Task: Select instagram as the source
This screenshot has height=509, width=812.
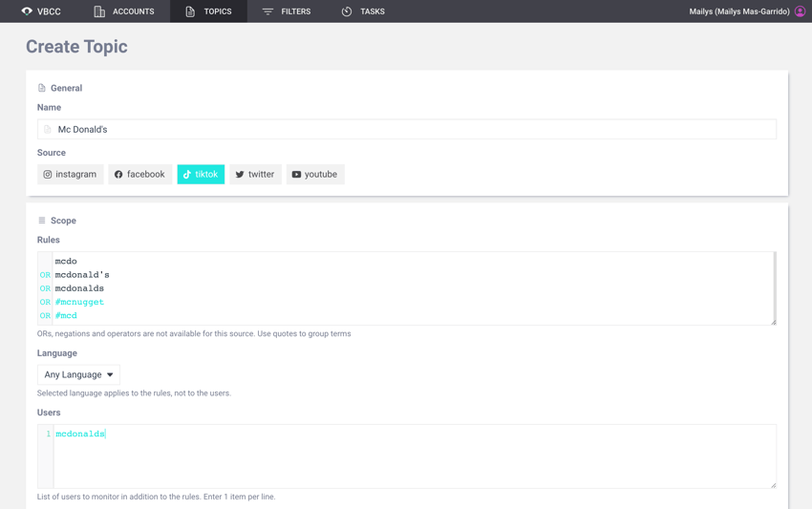Action: click(71, 175)
